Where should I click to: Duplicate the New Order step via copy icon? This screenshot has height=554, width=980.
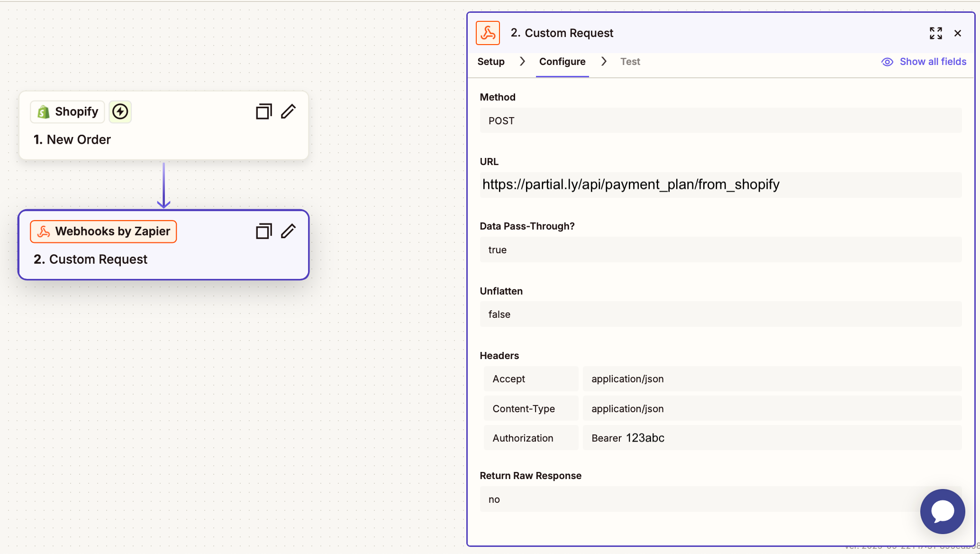click(x=263, y=111)
